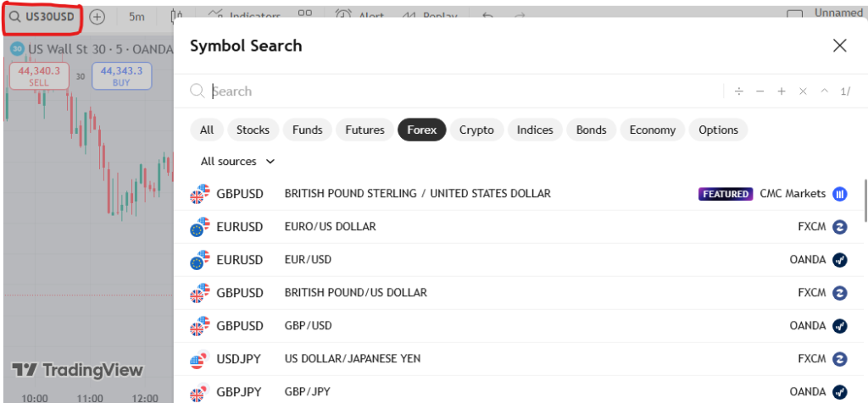868x403 pixels.
Task: Open the US30USD symbol search button
Action: pyautogui.click(x=42, y=17)
